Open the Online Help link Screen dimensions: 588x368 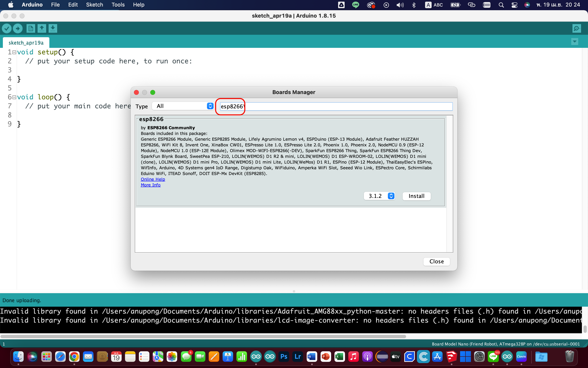pyautogui.click(x=153, y=179)
